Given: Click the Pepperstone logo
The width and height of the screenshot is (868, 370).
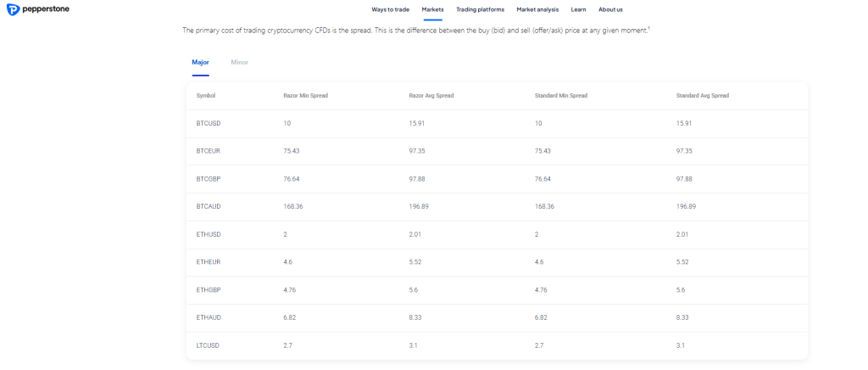Looking at the screenshot, I should [37, 9].
